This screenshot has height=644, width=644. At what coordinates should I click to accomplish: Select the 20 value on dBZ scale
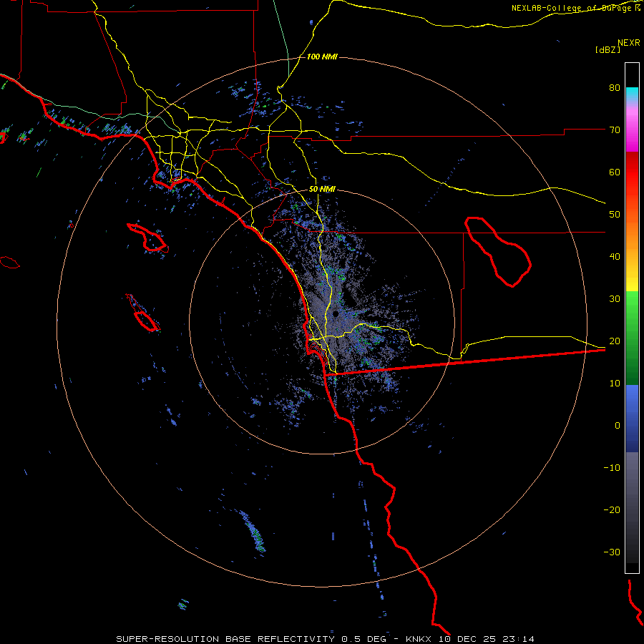coord(615,341)
